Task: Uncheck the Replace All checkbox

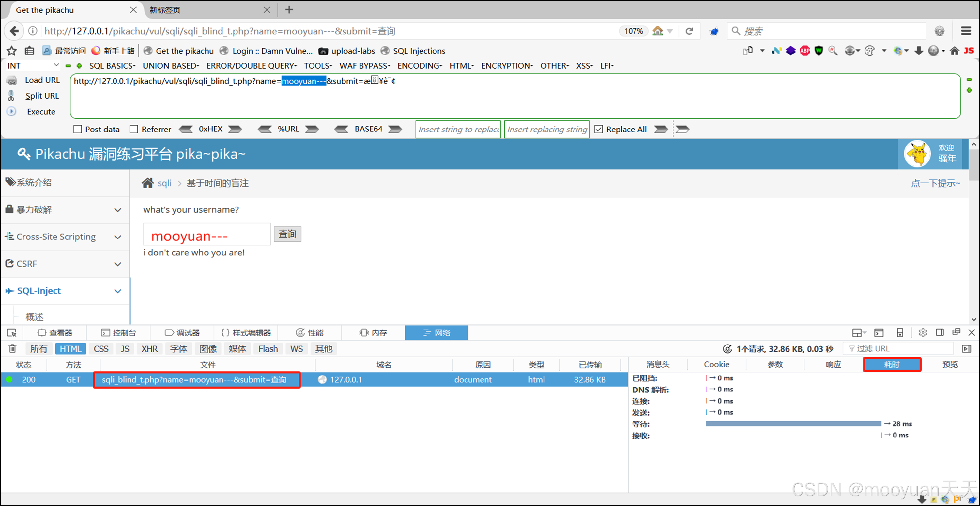Action: click(x=598, y=129)
